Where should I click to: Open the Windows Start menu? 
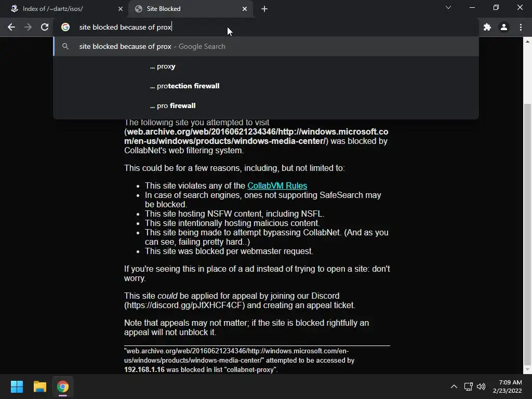[x=17, y=387]
